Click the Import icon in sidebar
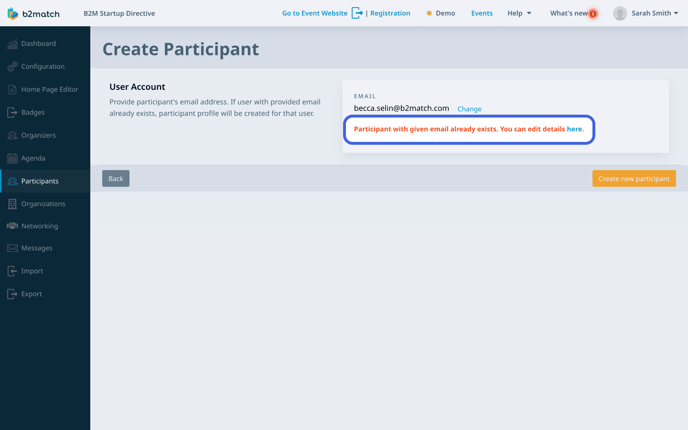 [x=12, y=271]
